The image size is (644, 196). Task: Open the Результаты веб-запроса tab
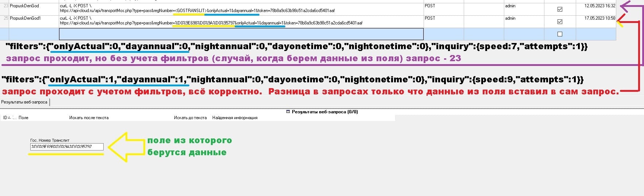(24, 102)
